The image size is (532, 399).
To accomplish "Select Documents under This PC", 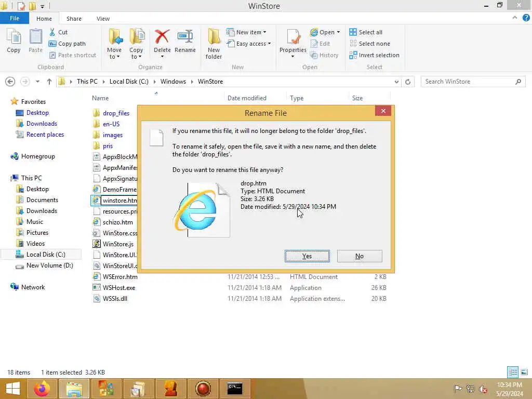I will pos(37,200).
